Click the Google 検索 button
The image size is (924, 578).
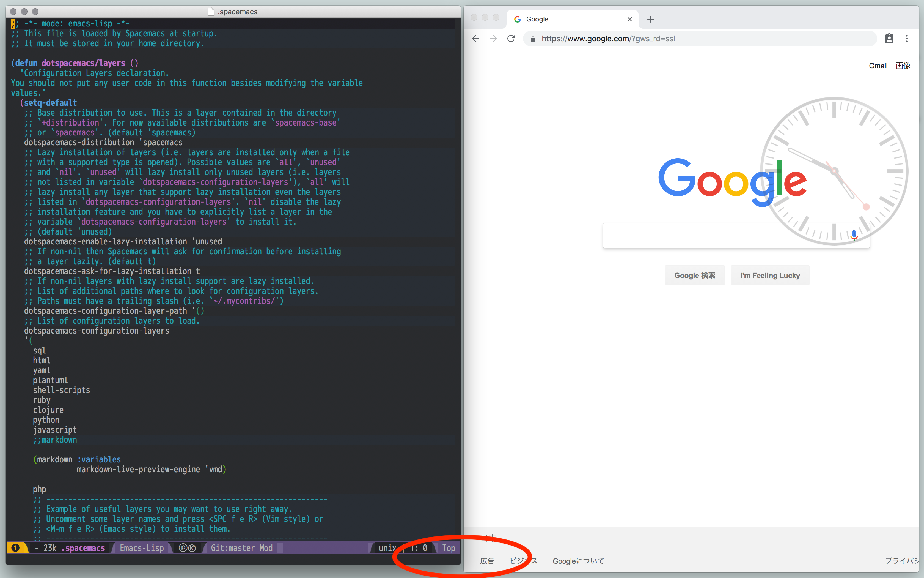point(695,275)
